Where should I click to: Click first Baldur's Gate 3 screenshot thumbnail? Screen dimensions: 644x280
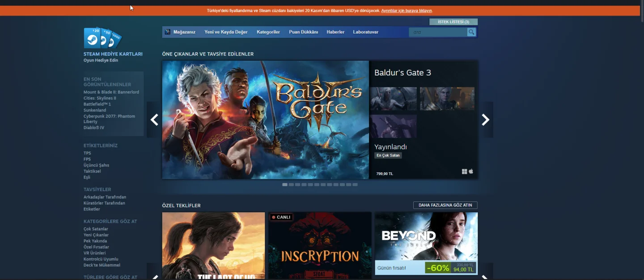pos(394,99)
